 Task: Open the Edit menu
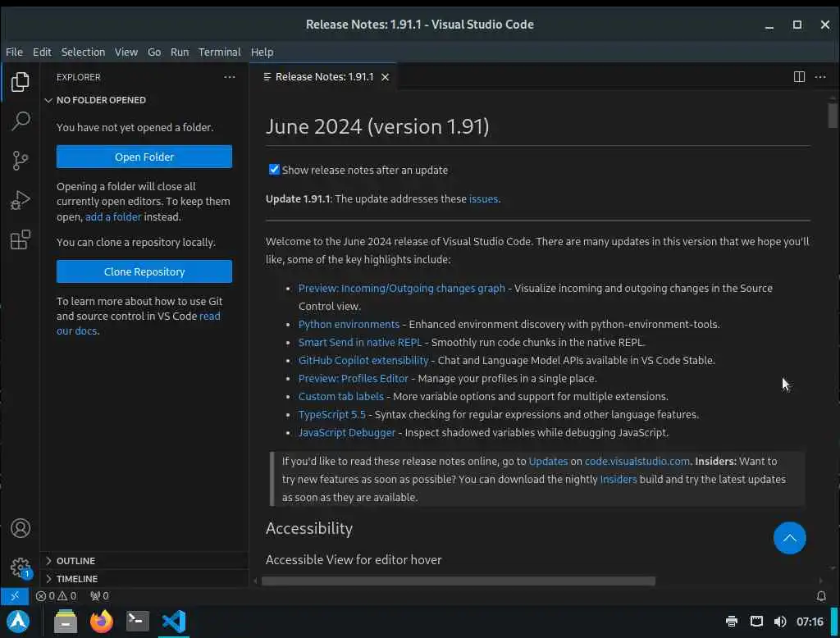tap(42, 52)
